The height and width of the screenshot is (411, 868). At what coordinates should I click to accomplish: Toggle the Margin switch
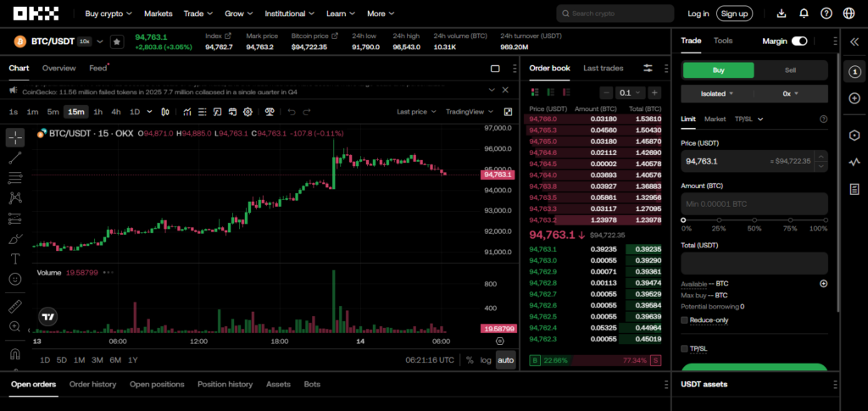[799, 41]
